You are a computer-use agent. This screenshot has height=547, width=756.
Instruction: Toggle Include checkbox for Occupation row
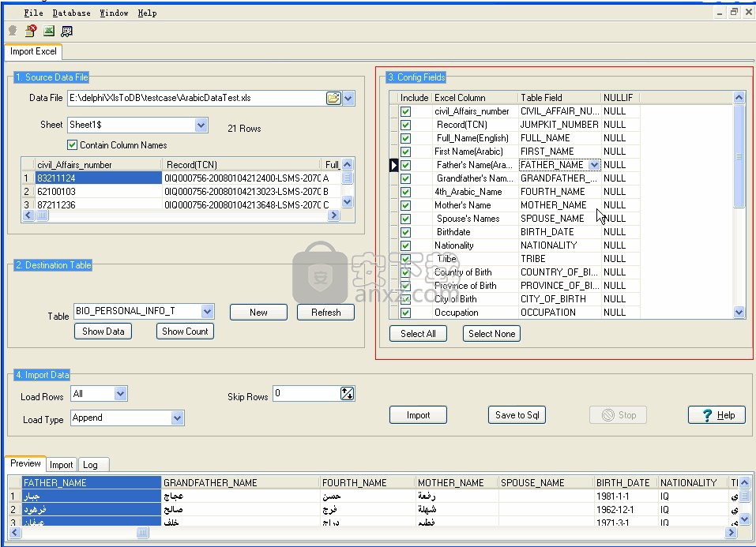(405, 313)
